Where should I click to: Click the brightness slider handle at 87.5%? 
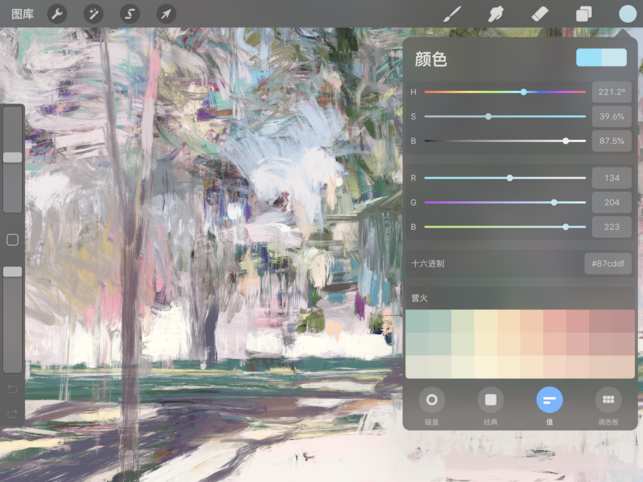click(565, 141)
